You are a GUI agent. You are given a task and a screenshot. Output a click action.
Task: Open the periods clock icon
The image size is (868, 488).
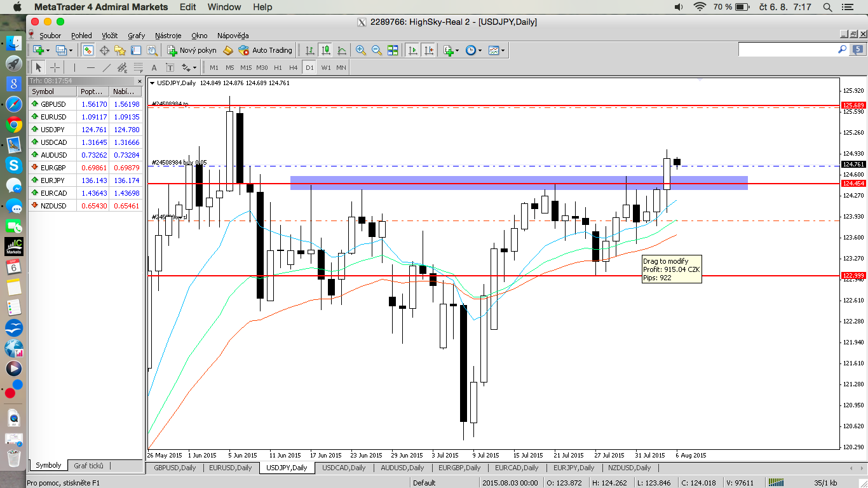[x=471, y=50]
